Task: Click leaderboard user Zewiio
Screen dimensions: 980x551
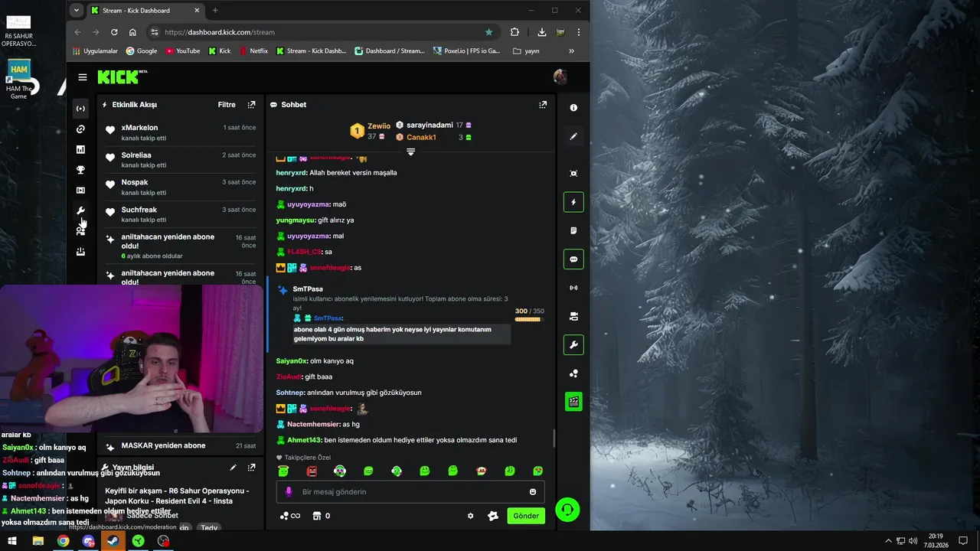Action: (x=379, y=126)
